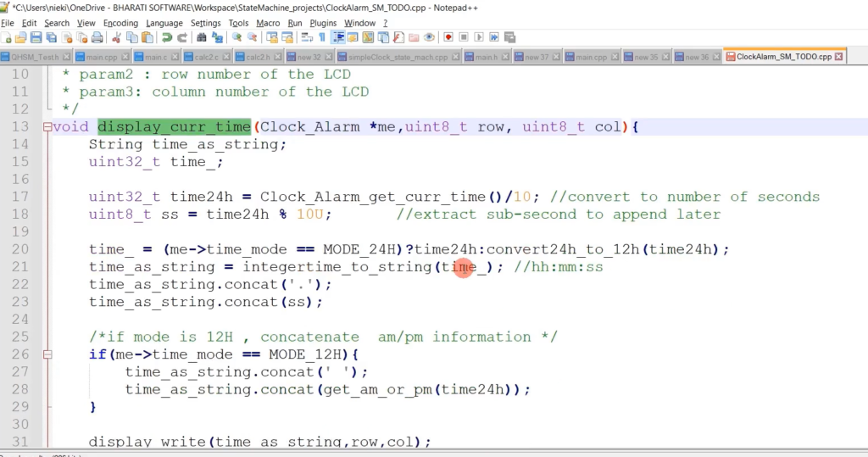The image size is (868, 457).
Task: Switch to the simpleClock_state_mach.cpp tab
Action: (397, 58)
